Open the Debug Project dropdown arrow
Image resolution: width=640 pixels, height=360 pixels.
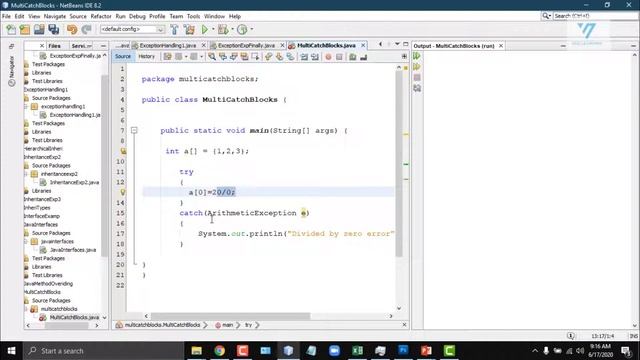click(x=232, y=29)
